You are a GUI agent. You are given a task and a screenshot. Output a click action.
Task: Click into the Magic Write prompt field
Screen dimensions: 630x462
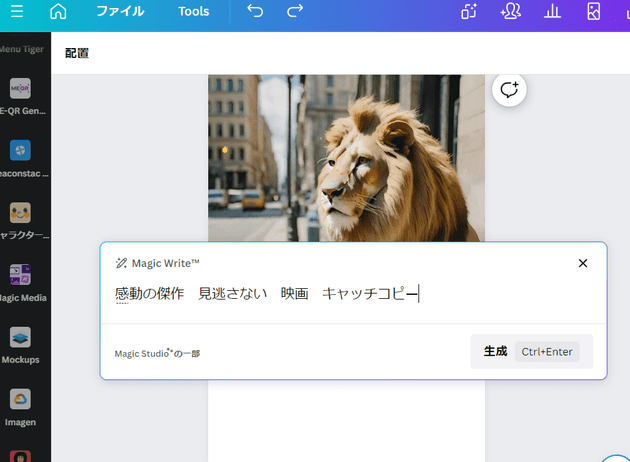tap(350, 294)
